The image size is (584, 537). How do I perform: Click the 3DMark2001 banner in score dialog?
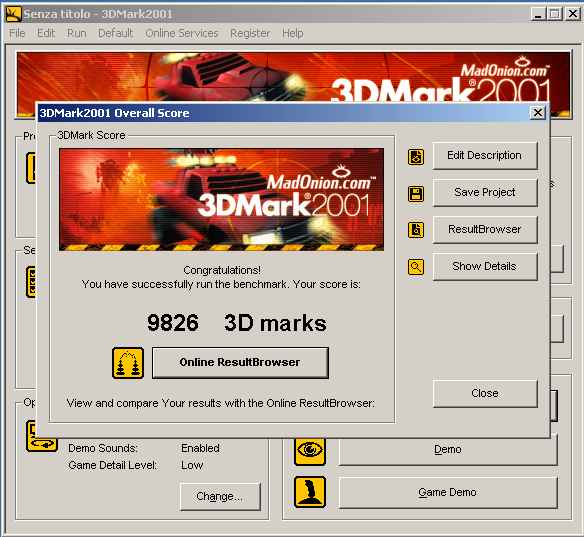point(222,199)
